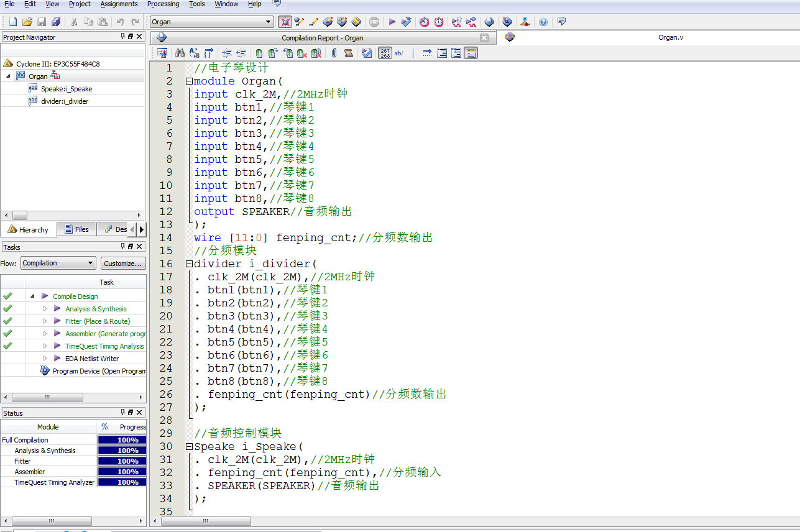Viewport: 800px width, 532px height.
Task: Click the Insert Template scroll icon
Action: (349, 53)
